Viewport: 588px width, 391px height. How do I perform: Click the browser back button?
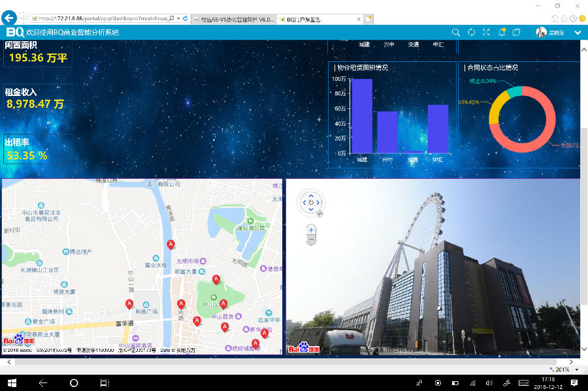click(x=9, y=19)
